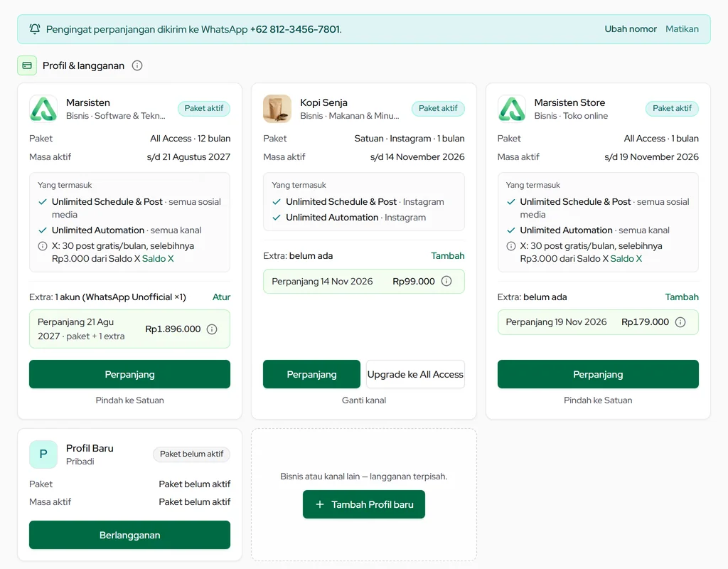
Task: Click the bell reminder icon in banner
Action: tap(35, 28)
